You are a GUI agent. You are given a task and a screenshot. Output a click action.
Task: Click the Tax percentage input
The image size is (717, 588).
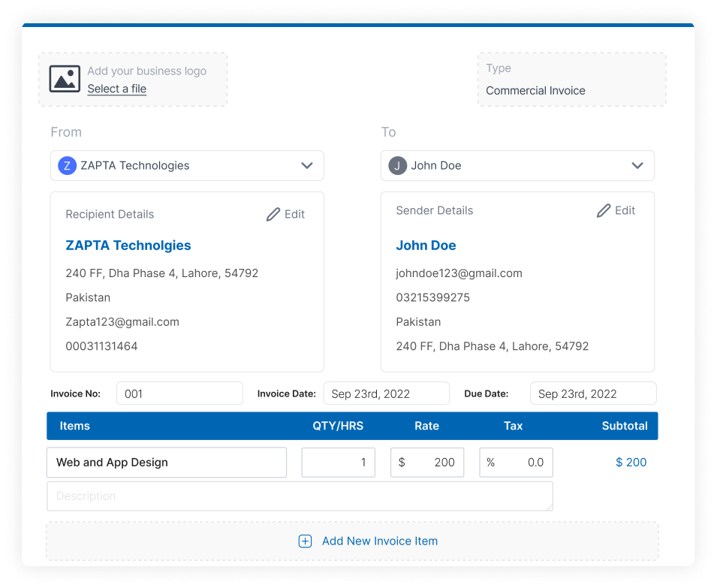coord(517,463)
